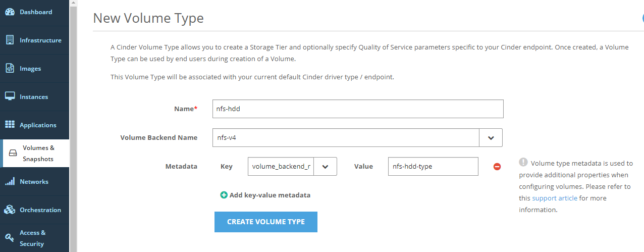Open the support article link

554,198
